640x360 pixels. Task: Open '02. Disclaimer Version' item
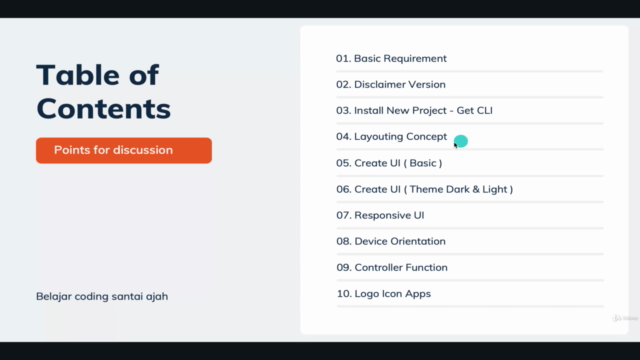391,84
